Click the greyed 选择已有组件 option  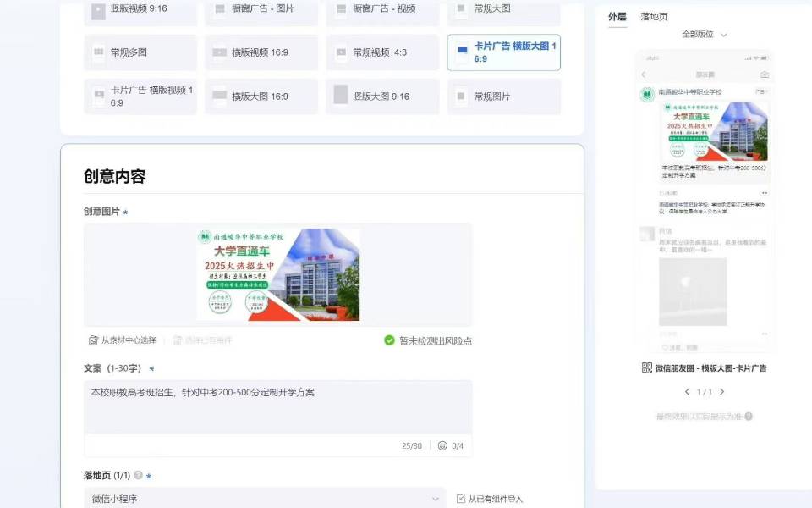(202, 340)
